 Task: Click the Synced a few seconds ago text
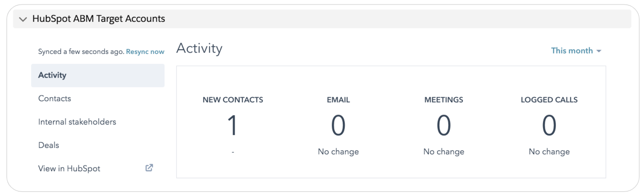coord(81,52)
